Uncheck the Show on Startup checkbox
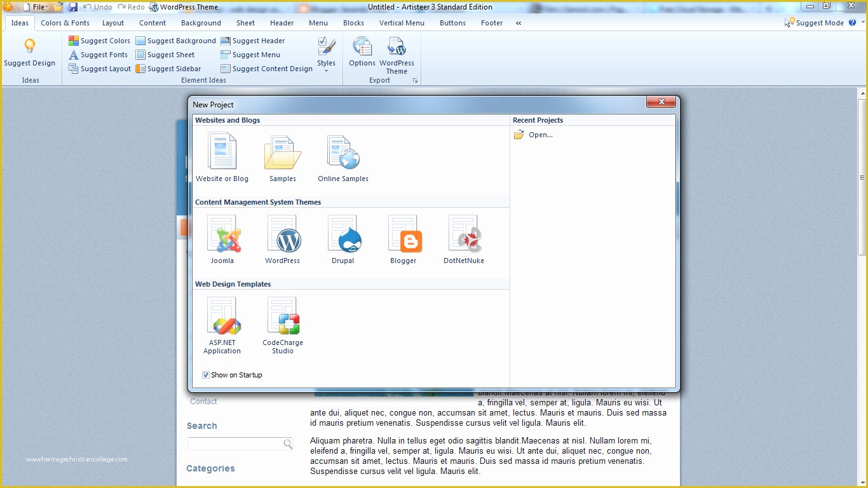The height and width of the screenshot is (488, 868). (206, 375)
